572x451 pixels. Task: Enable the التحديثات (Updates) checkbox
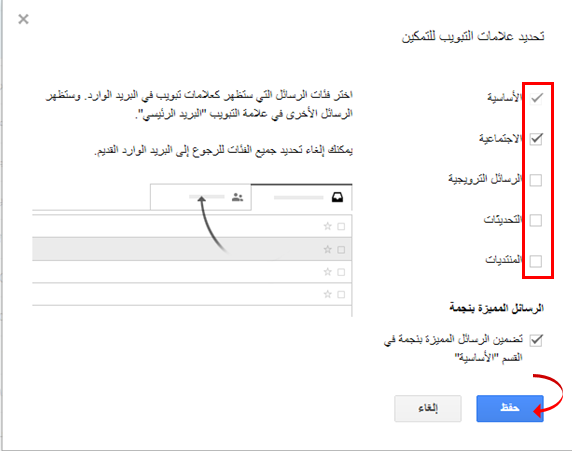pyautogui.click(x=536, y=220)
